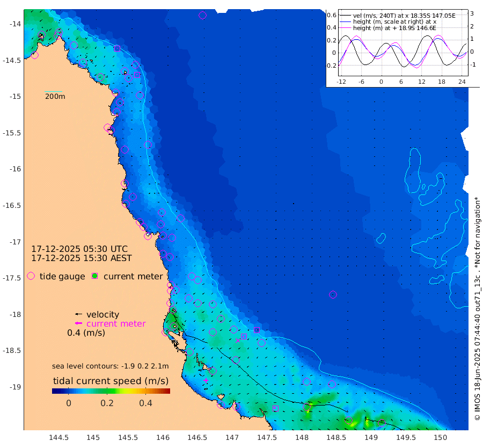Click the green current meter square legend symbol
The width and height of the screenshot is (483, 448).
[95, 276]
